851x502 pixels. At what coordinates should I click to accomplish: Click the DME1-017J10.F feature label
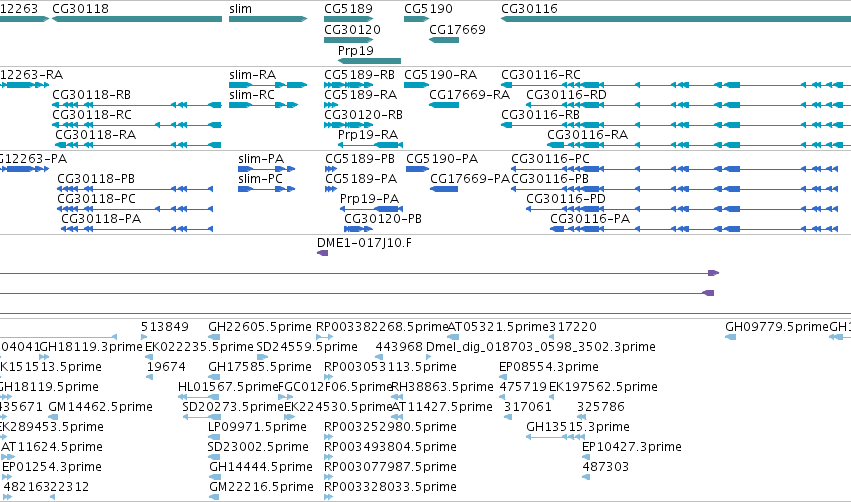click(x=364, y=243)
